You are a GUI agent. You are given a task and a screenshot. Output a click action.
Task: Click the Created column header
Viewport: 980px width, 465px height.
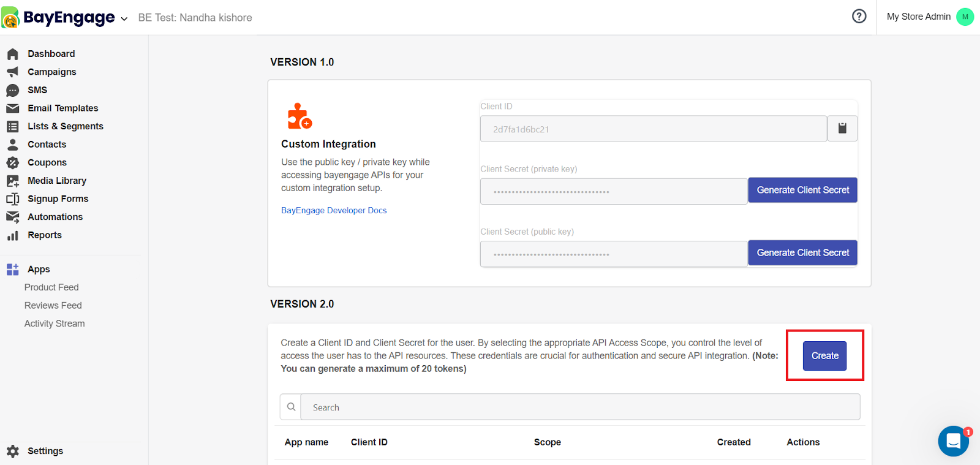(x=734, y=442)
